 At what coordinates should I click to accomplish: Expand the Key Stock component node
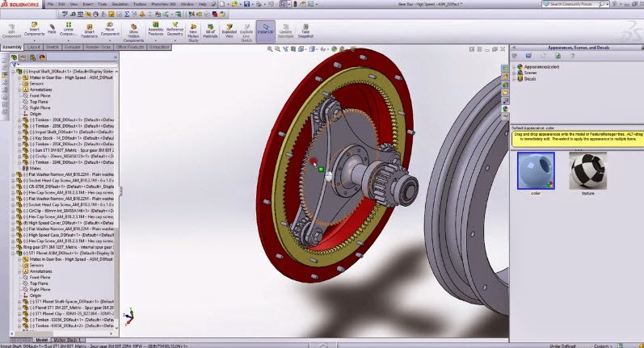click(19, 138)
